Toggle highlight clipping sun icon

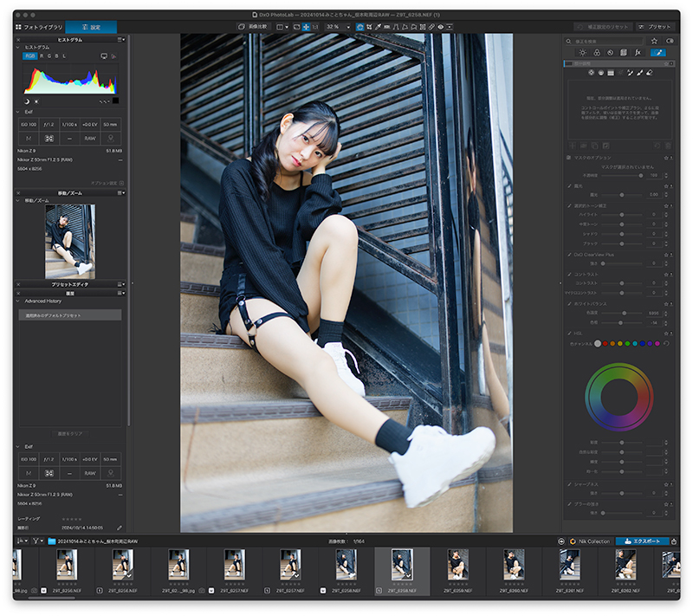36,101
